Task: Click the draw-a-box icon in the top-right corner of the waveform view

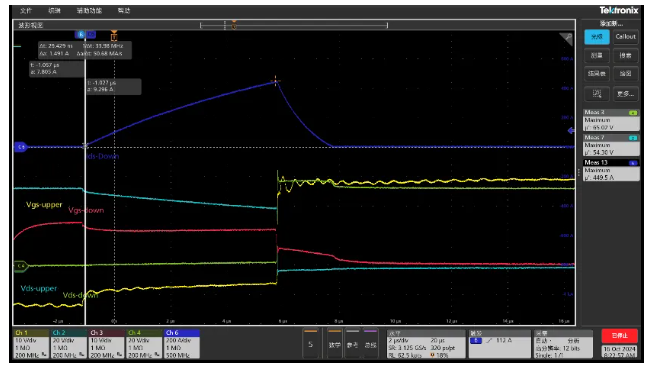Action: tap(566, 39)
